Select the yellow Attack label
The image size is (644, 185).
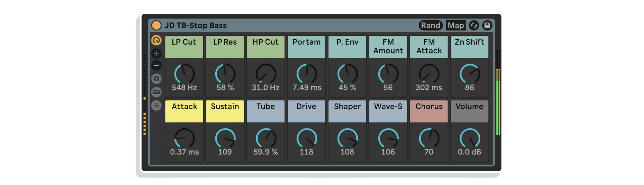pyautogui.click(x=184, y=111)
